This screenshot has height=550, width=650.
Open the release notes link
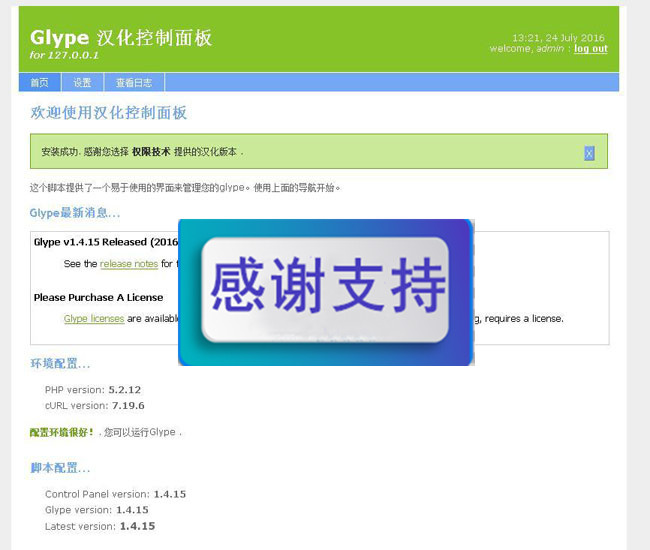point(129,264)
